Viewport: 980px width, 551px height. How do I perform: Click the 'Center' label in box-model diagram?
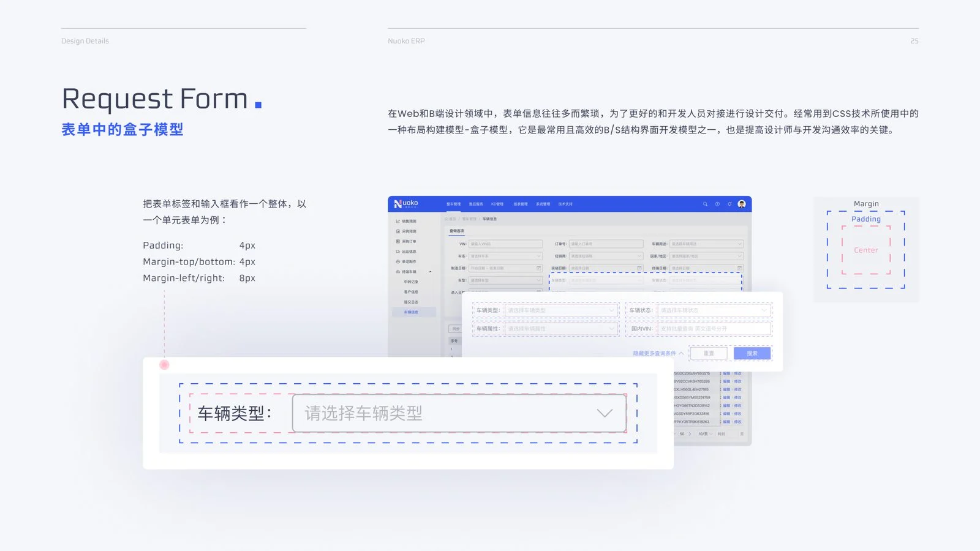[x=866, y=250]
